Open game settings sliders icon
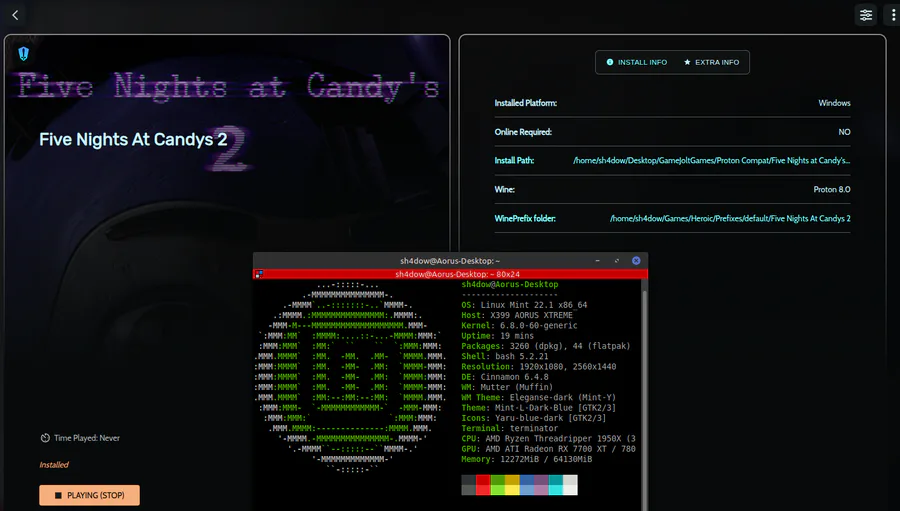Screen dimensions: 900x511 (866, 16)
